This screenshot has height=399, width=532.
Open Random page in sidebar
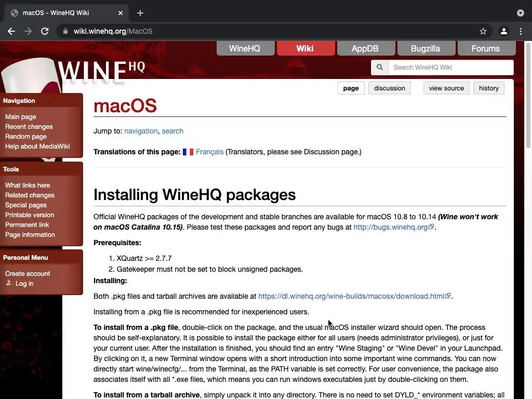26,137
